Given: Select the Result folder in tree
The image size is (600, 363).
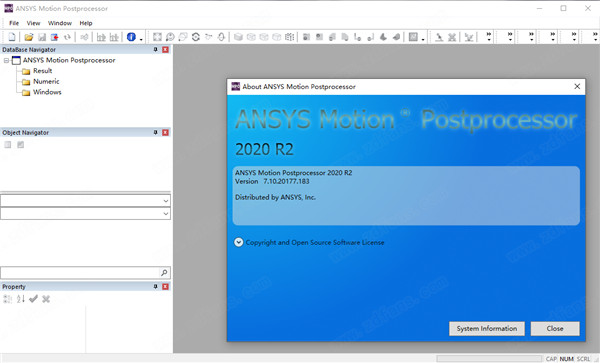Looking at the screenshot, I should [x=42, y=71].
